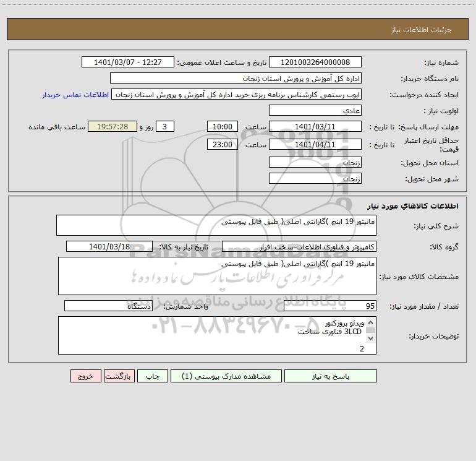Click buyer organization name field

[236, 78]
